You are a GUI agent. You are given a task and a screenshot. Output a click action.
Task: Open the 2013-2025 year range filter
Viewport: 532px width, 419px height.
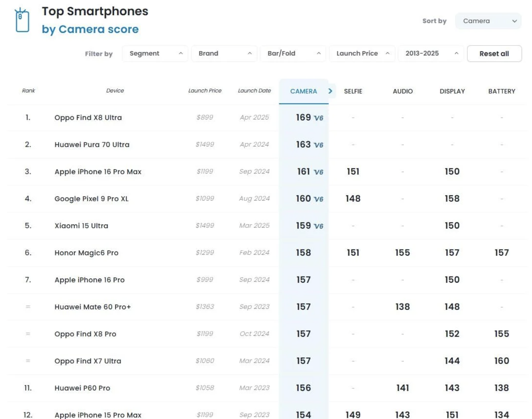431,54
